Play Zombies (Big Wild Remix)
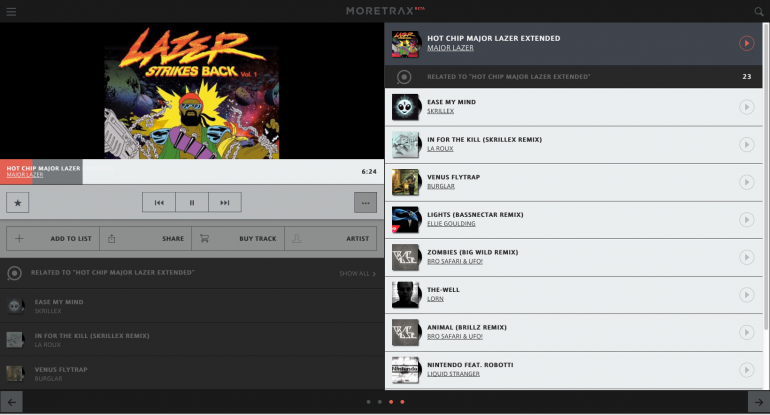This screenshot has width=770, height=415. [746, 257]
